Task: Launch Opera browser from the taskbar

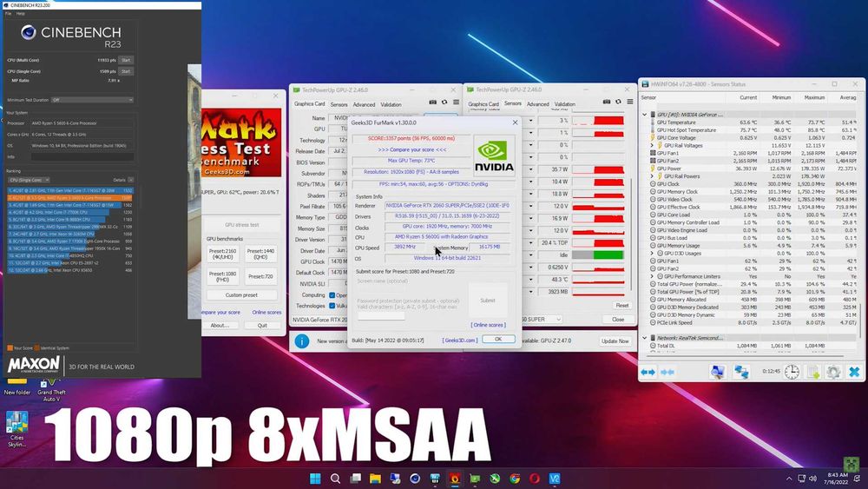Action: (x=535, y=479)
